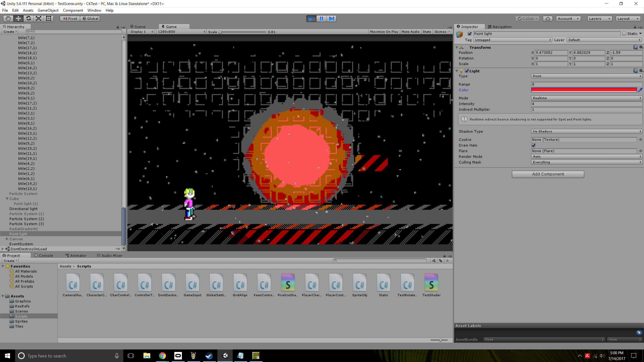The image size is (644, 362).
Task: Open the Cloud services button
Action: coord(548,19)
